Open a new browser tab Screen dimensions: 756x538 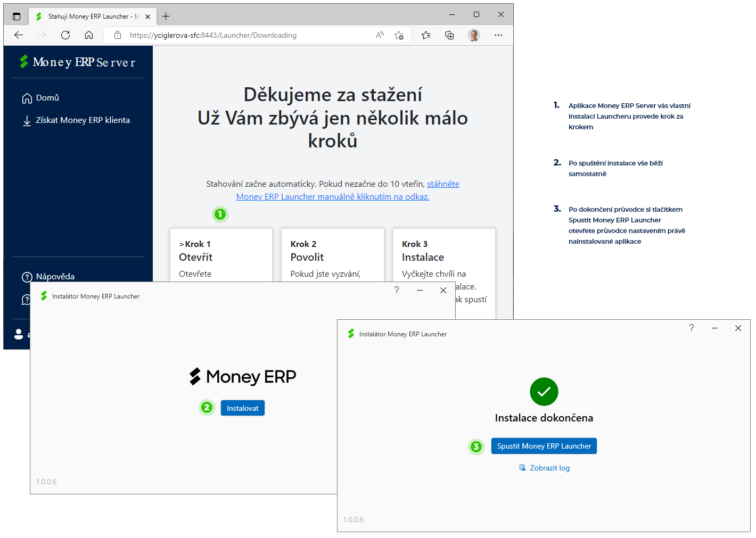pos(166,16)
